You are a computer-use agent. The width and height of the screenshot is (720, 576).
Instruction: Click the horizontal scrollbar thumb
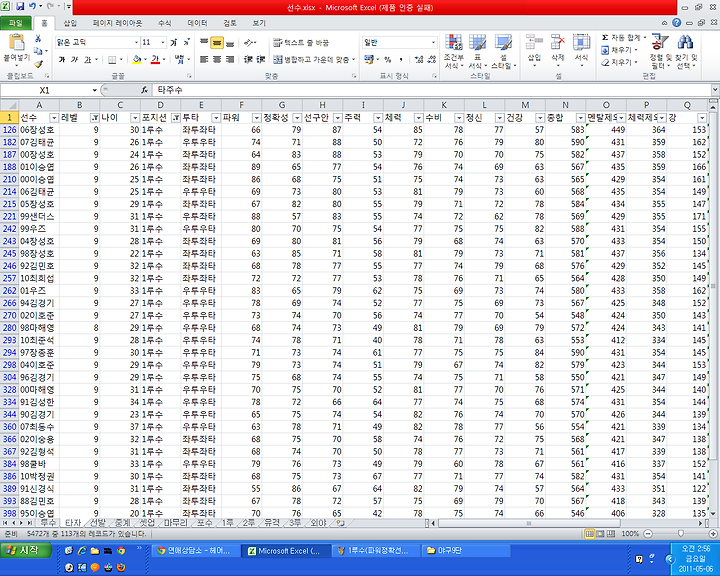pos(529,523)
